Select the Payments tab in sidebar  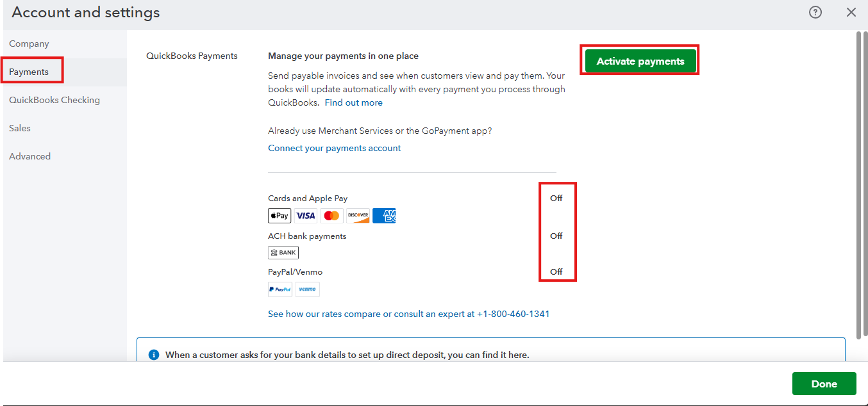click(x=29, y=72)
